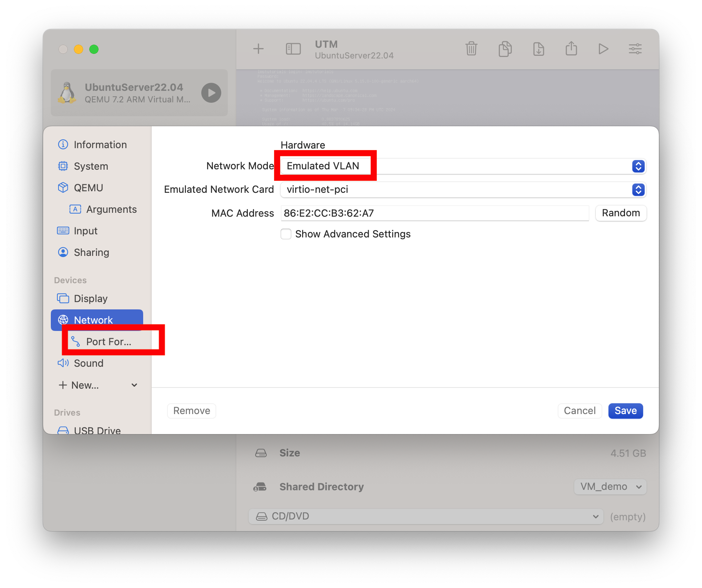Viewport: 702px width, 588px height.
Task: Open the System settings section
Action: [97, 166]
